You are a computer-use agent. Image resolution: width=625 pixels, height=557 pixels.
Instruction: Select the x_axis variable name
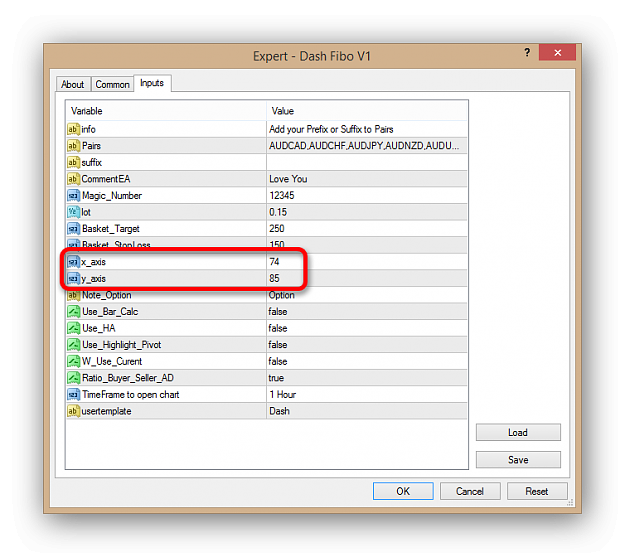(x=93, y=262)
